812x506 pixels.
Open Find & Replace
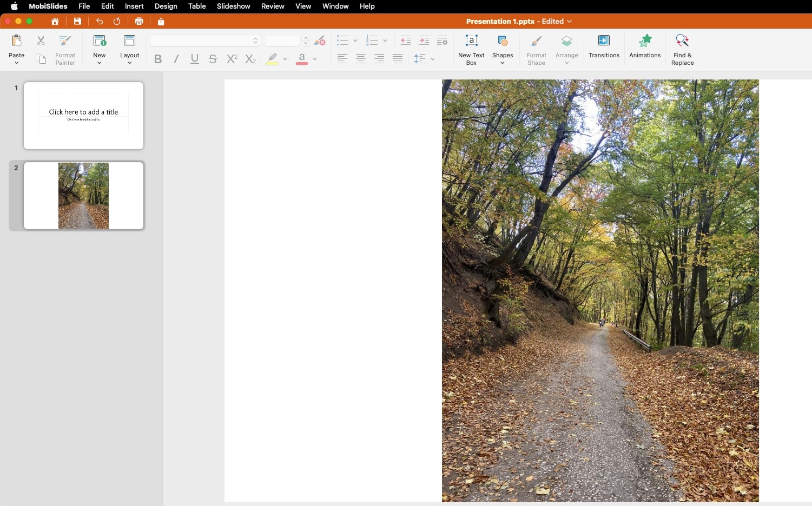682,49
